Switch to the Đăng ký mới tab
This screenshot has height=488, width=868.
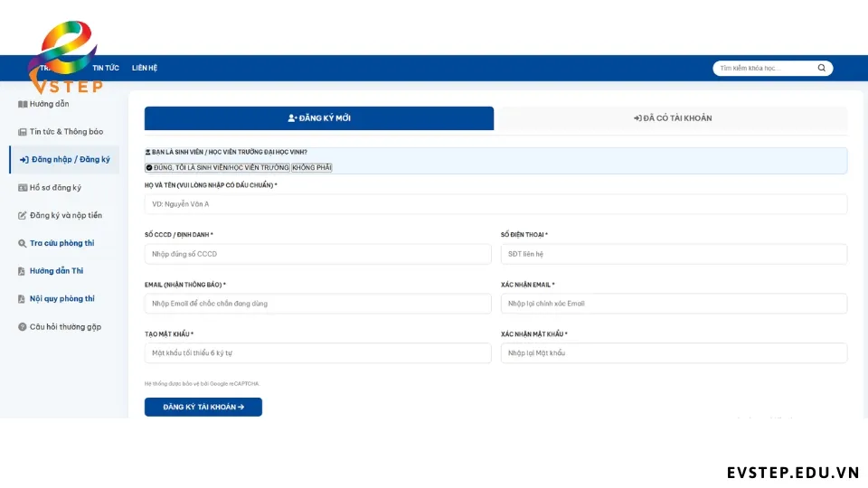point(319,118)
